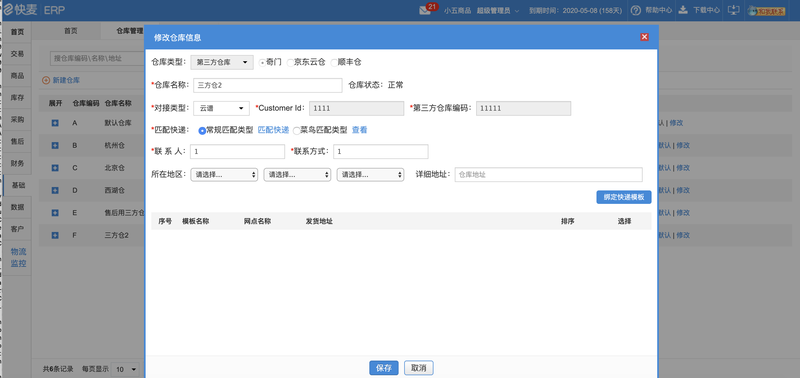800x378 pixels.
Task: Click the help center question mark icon
Action: click(636, 10)
